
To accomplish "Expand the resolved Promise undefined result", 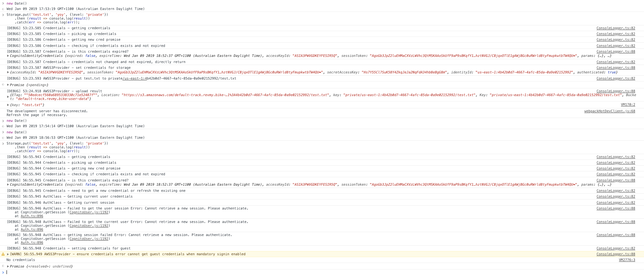I will pyautogui.click(x=8, y=266).
